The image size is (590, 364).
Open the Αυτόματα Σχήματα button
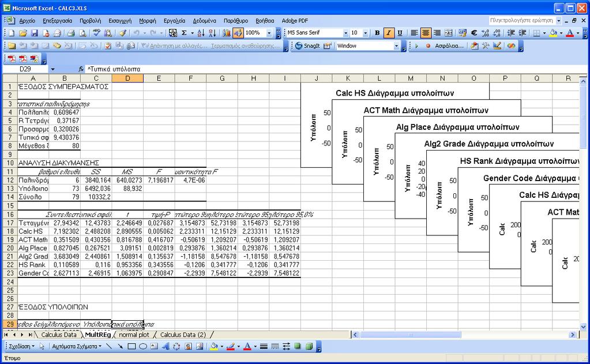coord(77,346)
